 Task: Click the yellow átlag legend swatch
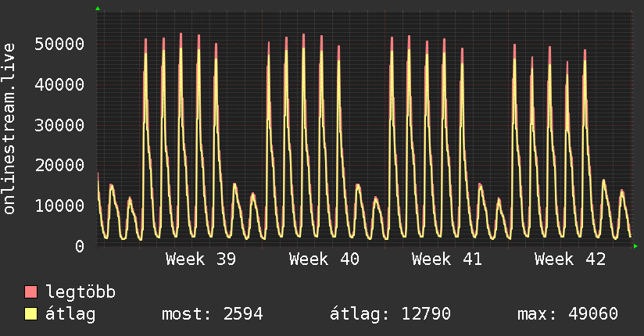coord(30,314)
